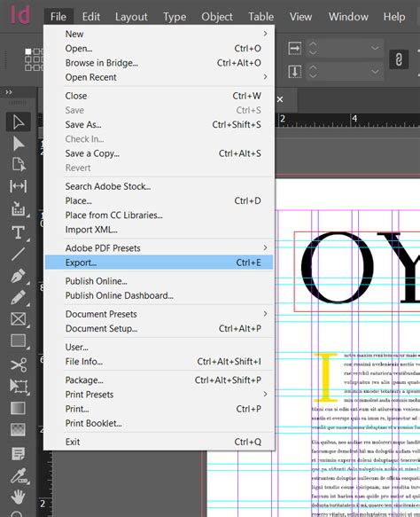Select the Page tool
This screenshot has height=517, width=420.
[x=19, y=165]
